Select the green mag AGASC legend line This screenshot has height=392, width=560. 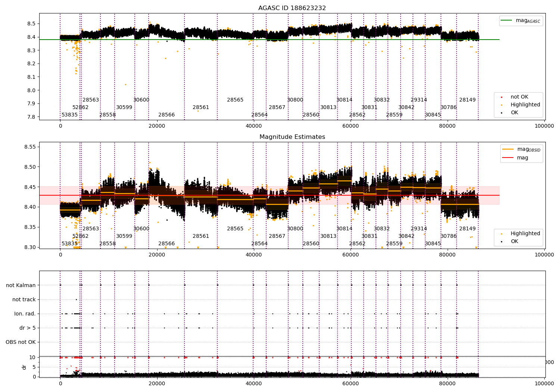pos(507,21)
